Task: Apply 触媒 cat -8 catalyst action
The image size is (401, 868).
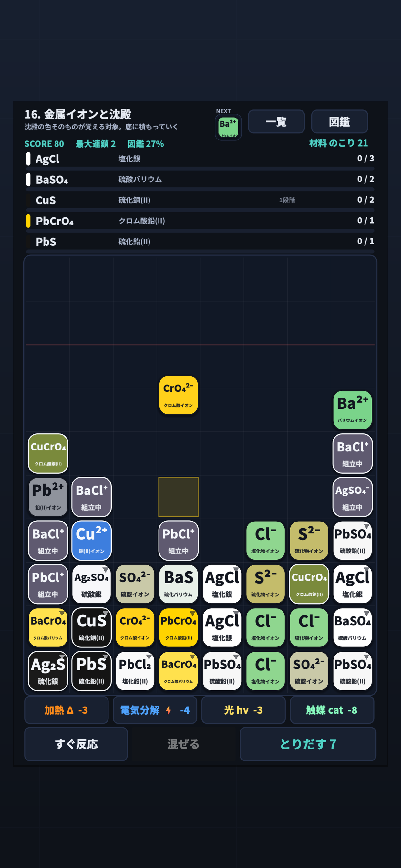Action: point(332,710)
